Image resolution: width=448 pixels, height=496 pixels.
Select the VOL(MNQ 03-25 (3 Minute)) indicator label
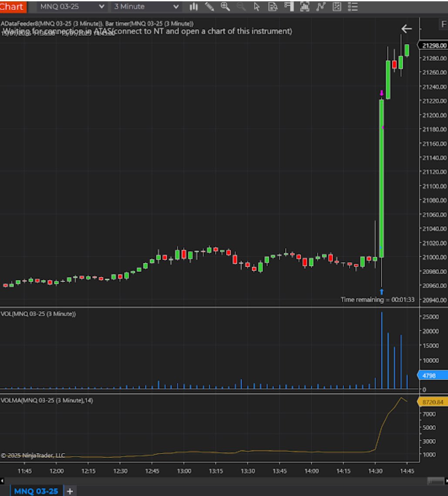coord(38,314)
